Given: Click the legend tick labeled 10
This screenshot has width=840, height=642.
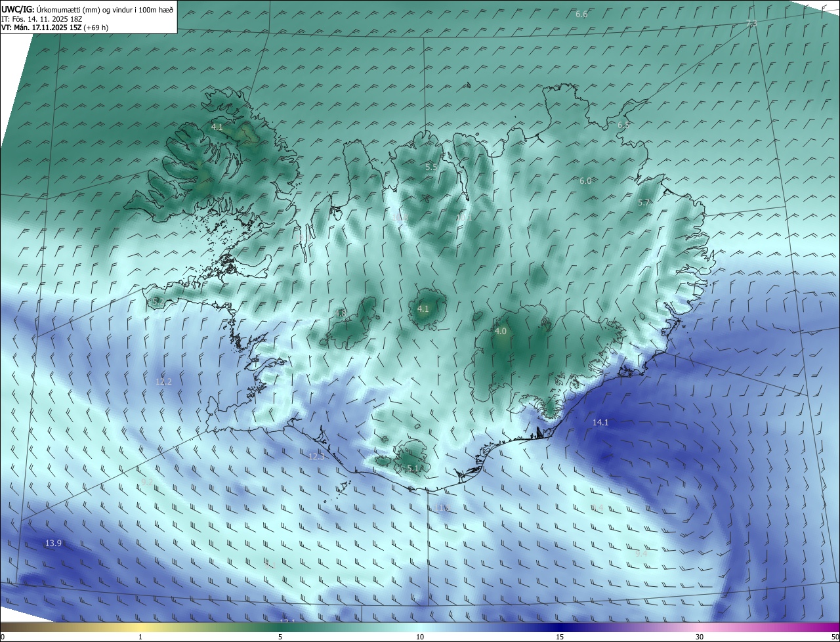Looking at the screenshot, I should click(420, 637).
